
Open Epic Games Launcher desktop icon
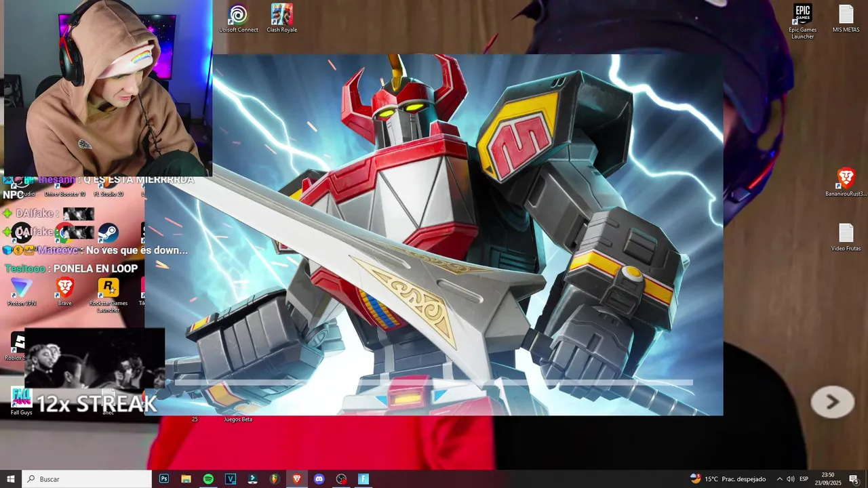point(803,22)
